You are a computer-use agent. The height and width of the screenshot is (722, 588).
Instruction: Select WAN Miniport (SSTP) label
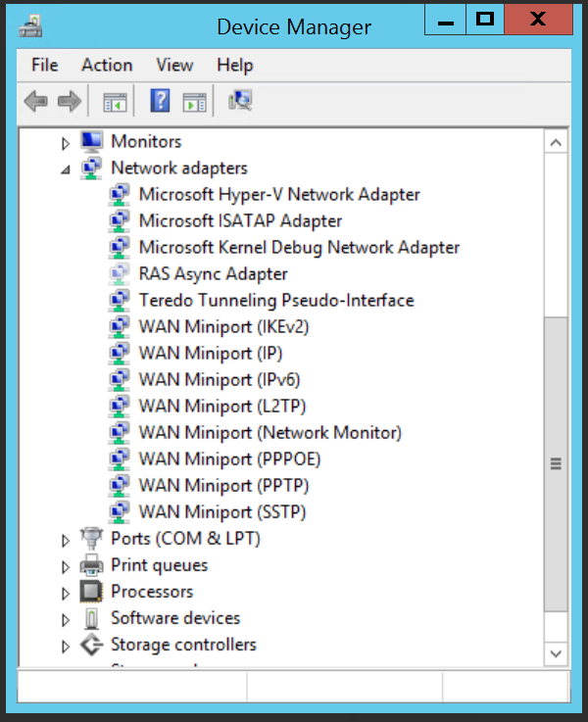pyautogui.click(x=222, y=512)
